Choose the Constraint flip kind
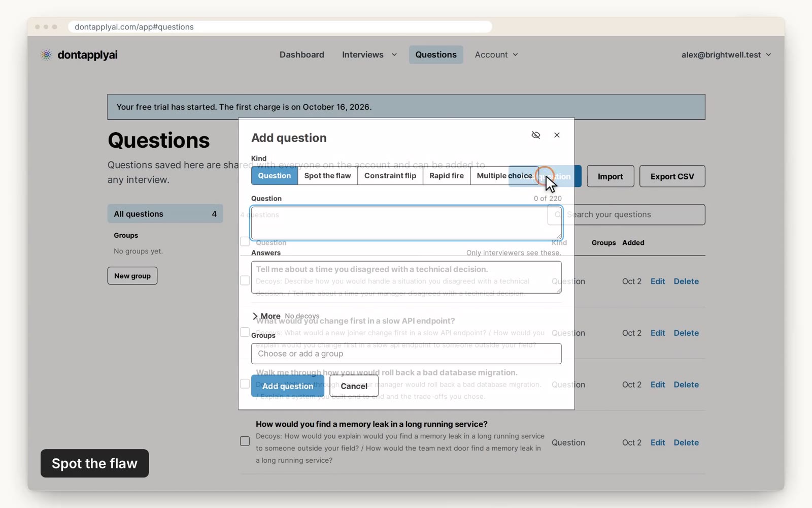Image resolution: width=812 pixels, height=508 pixels. tap(390, 176)
